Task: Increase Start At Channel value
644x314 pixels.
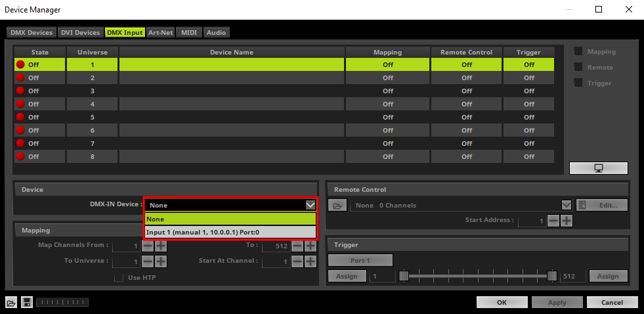Action: coord(311,261)
